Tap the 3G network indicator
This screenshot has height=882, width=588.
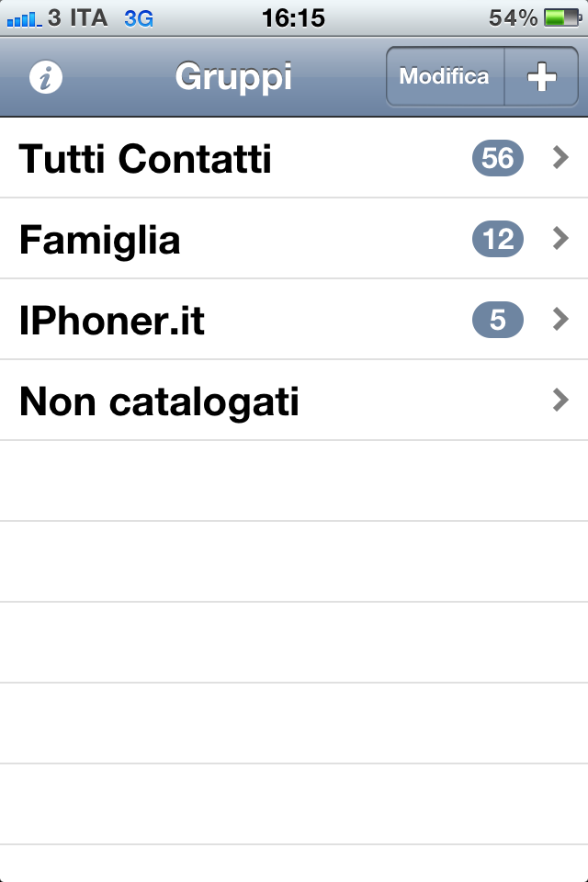139,18
